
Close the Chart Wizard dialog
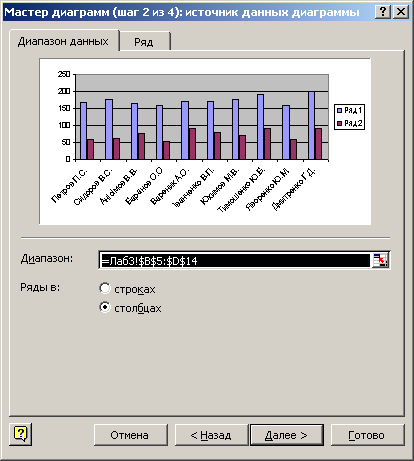tap(401, 12)
